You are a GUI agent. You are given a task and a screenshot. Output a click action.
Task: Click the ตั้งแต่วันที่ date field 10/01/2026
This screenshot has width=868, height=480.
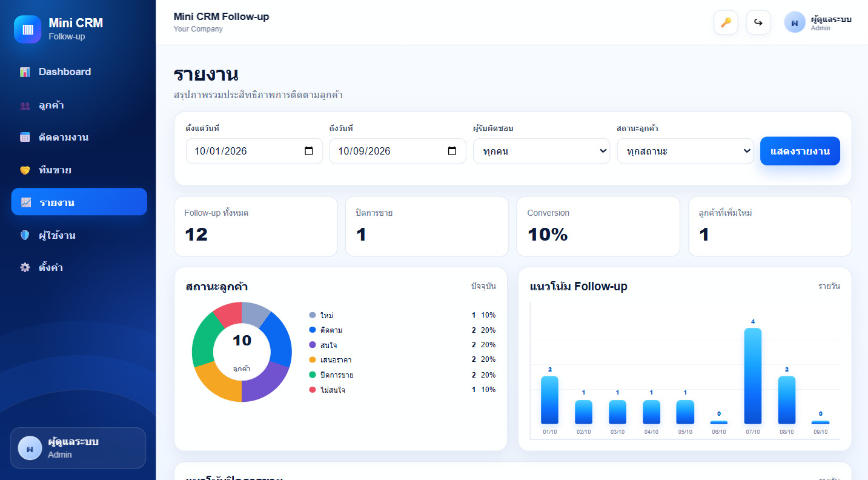(254, 151)
